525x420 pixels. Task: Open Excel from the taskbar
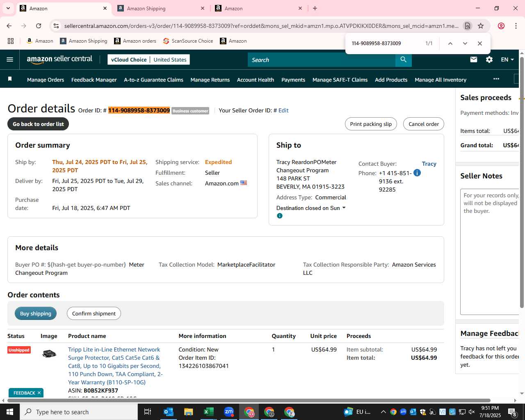pyautogui.click(x=209, y=412)
